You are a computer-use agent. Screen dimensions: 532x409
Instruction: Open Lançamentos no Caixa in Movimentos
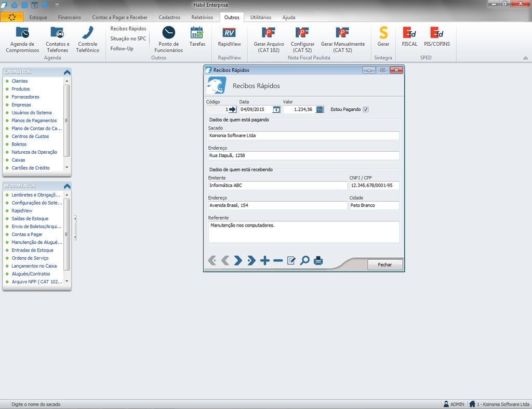(x=34, y=266)
